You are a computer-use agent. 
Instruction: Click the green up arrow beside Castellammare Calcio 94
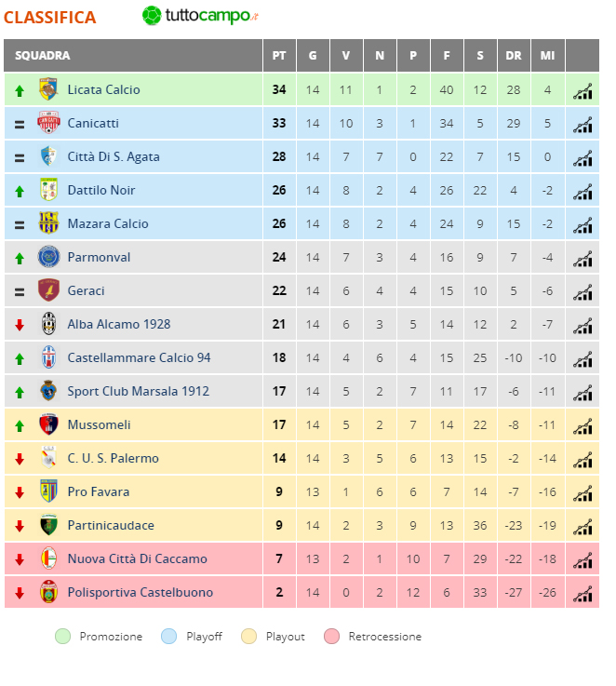[20, 359]
